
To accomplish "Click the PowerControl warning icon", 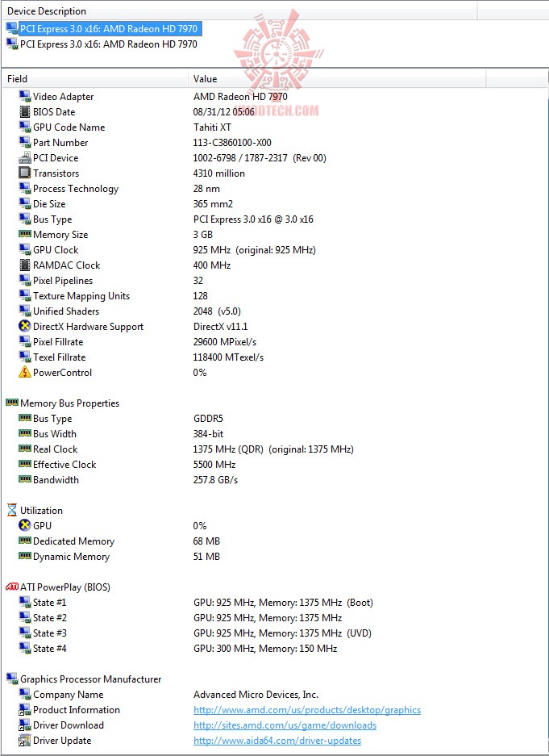I will pos(24,372).
